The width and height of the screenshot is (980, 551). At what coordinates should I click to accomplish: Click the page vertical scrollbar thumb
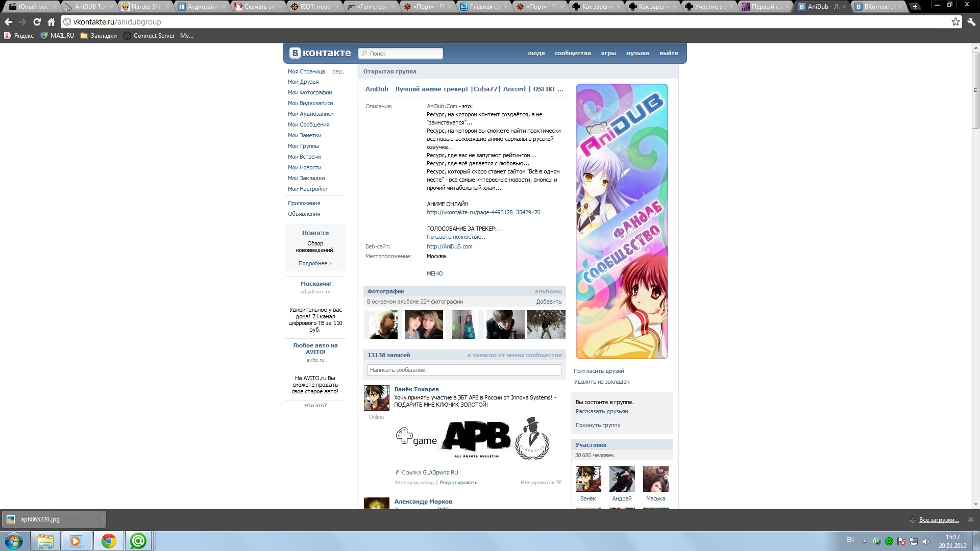coord(975,89)
